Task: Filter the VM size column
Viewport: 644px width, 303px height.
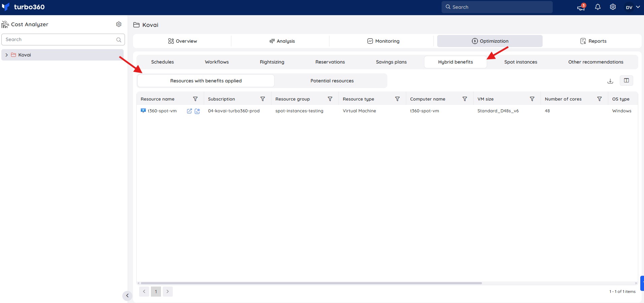Action: click(x=532, y=99)
